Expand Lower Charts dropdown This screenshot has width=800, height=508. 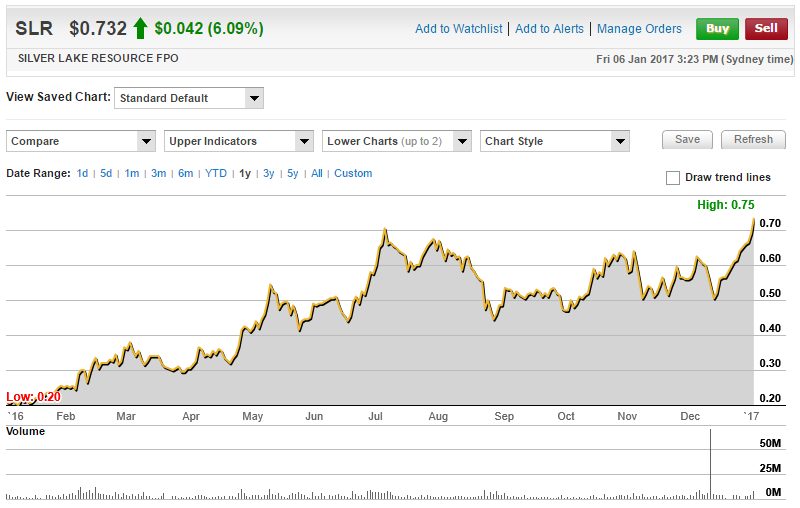397,141
